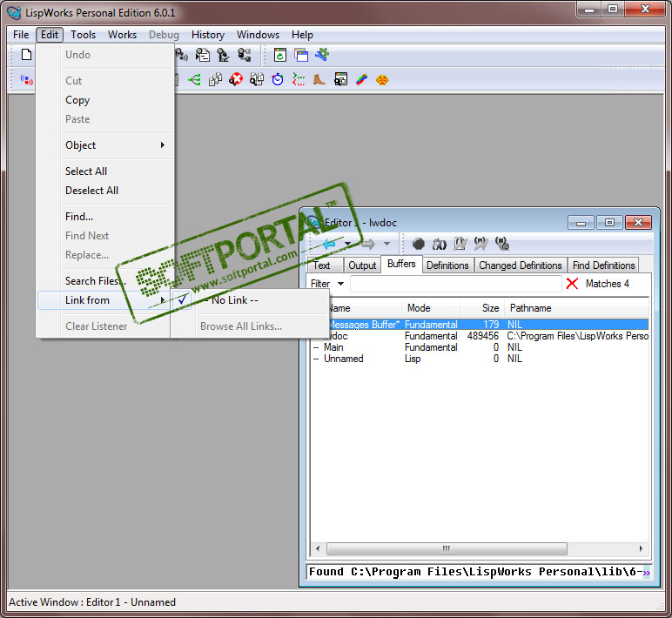The image size is (672, 618).
Task: Open the Tools menu
Action: (84, 35)
